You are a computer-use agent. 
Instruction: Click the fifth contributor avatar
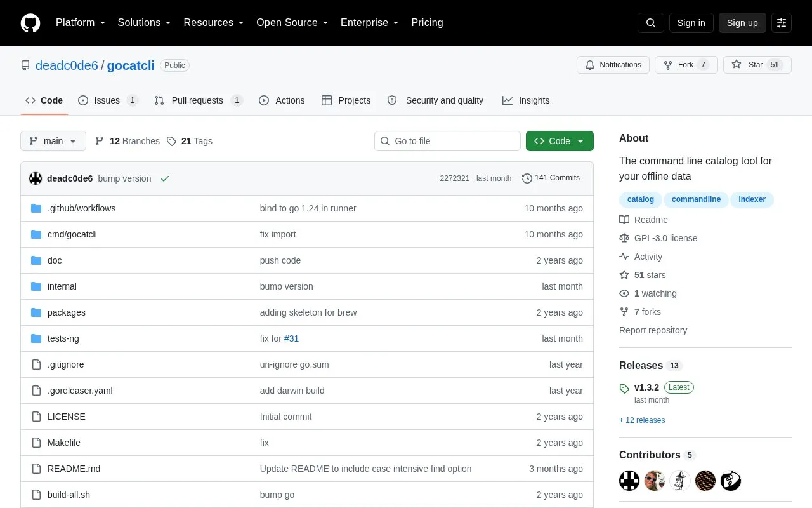[731, 481]
